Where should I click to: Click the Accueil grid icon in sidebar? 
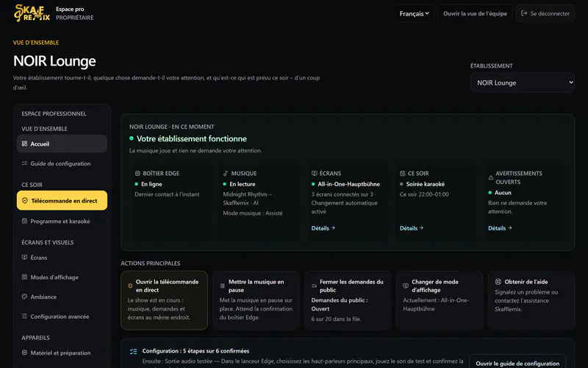(x=24, y=144)
